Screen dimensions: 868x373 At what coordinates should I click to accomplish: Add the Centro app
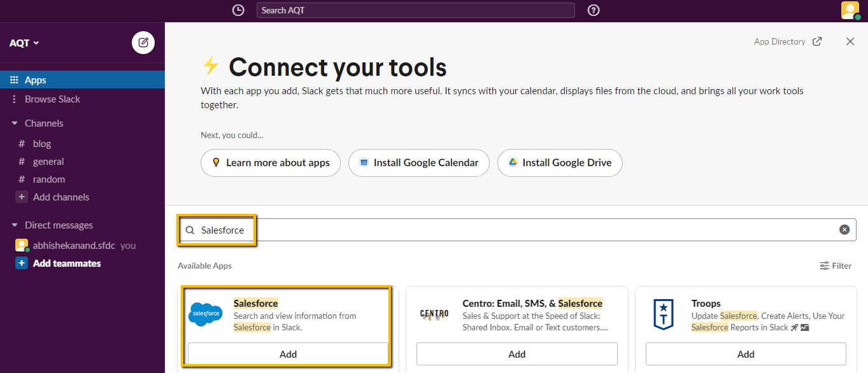coord(517,354)
